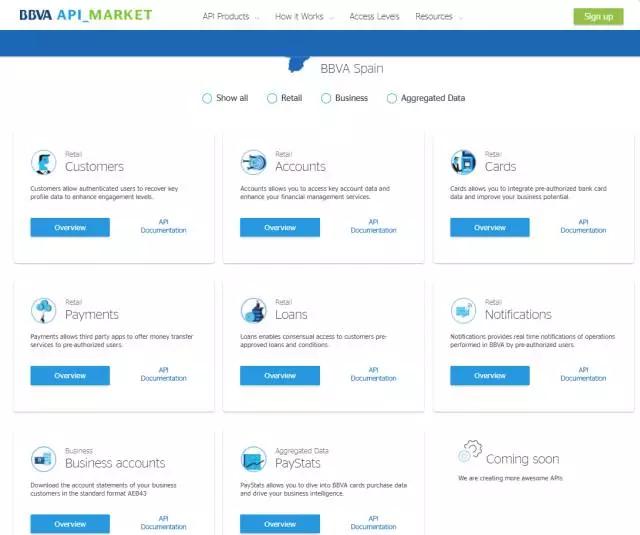Open Business accounts API Documentation link
Image resolution: width=640 pixels, height=535 pixels.
[x=163, y=523]
